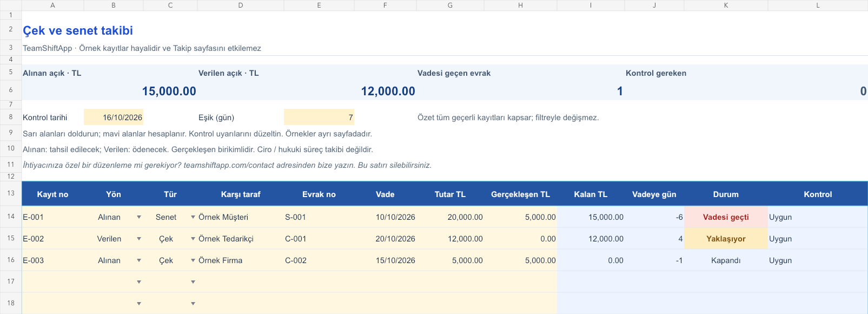Expand the Tür dropdown in row E-002
The image size is (868, 314).
(193, 239)
